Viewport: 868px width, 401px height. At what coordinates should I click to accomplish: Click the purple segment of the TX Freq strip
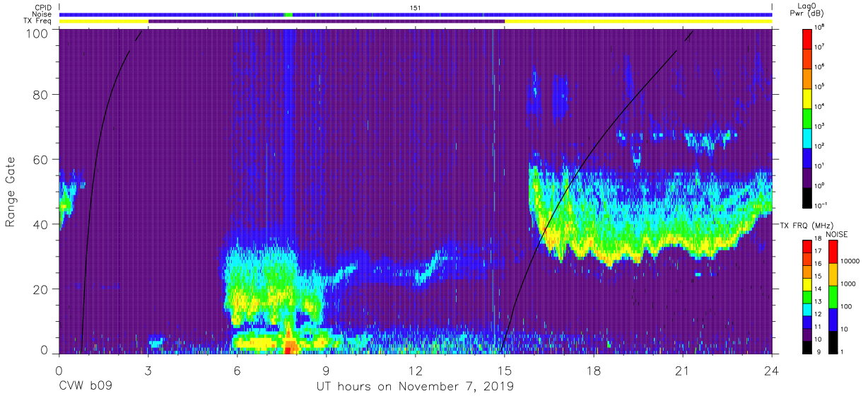click(327, 21)
